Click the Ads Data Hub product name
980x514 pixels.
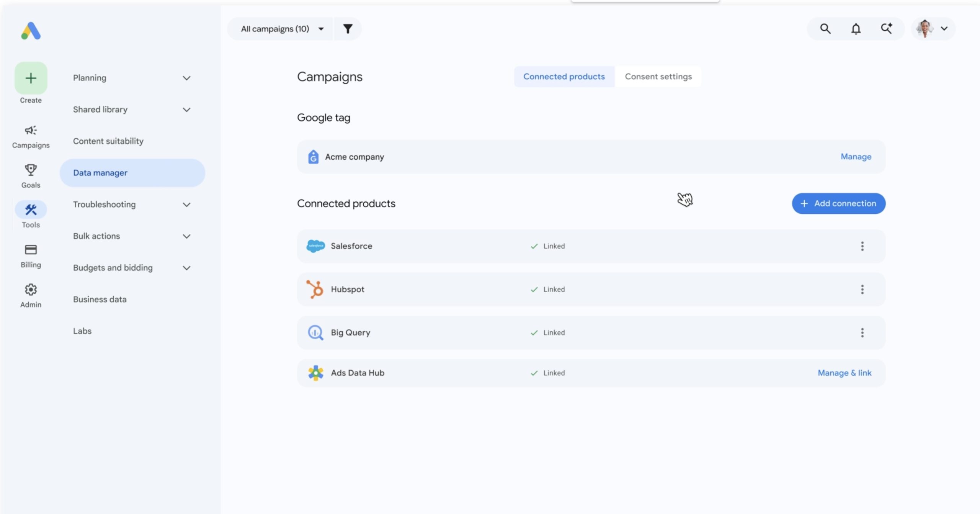click(x=358, y=373)
